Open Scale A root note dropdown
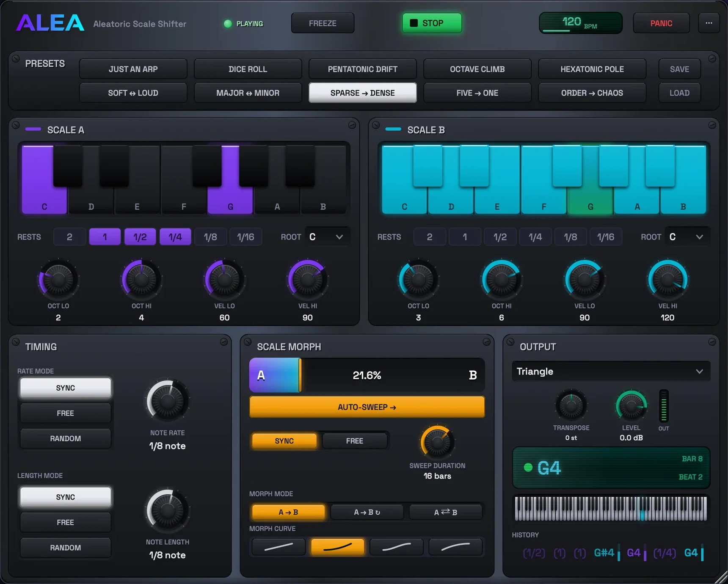 (x=326, y=237)
